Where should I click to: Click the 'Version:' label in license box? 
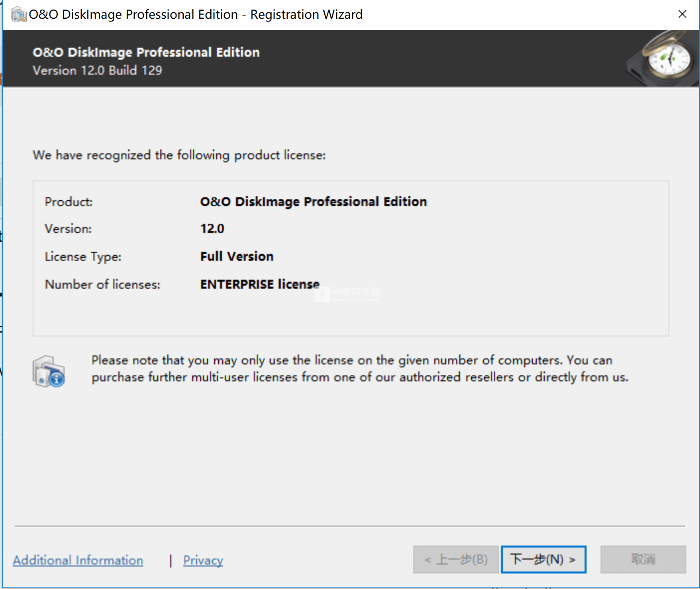click(68, 229)
